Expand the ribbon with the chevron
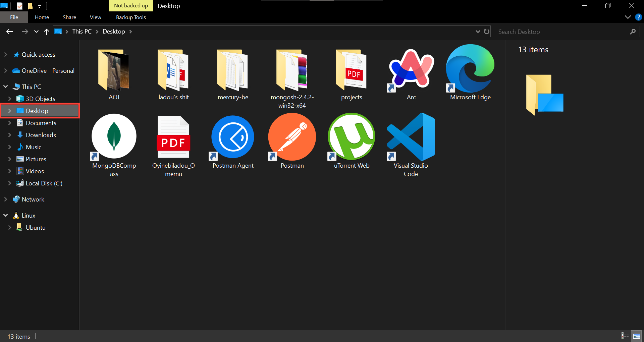The height and width of the screenshot is (342, 644). [628, 17]
